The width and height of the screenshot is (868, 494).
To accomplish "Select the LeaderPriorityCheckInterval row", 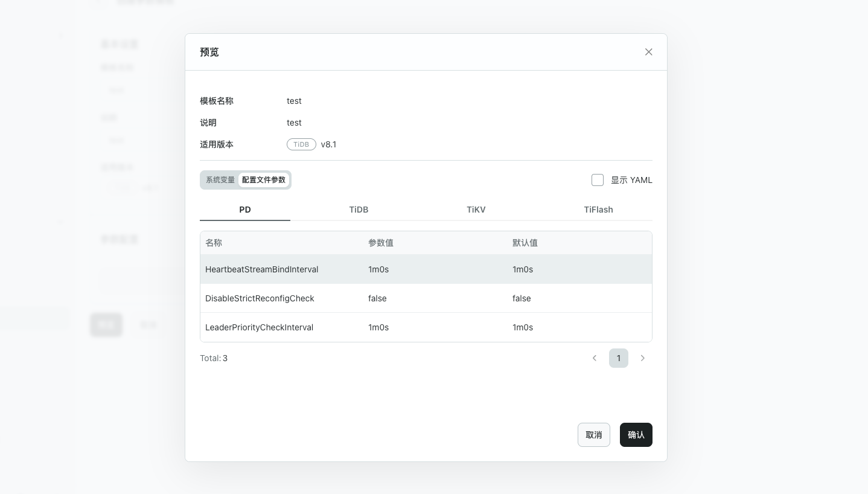I will (259, 327).
